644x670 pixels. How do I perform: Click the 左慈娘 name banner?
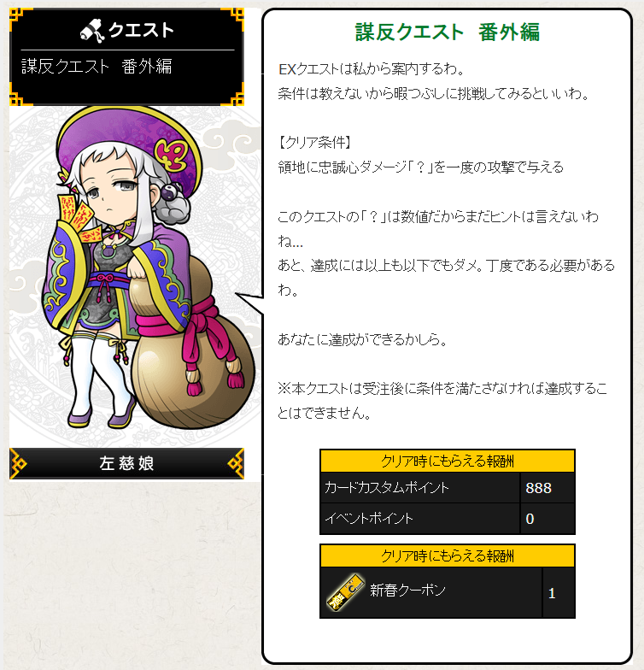[x=126, y=463]
